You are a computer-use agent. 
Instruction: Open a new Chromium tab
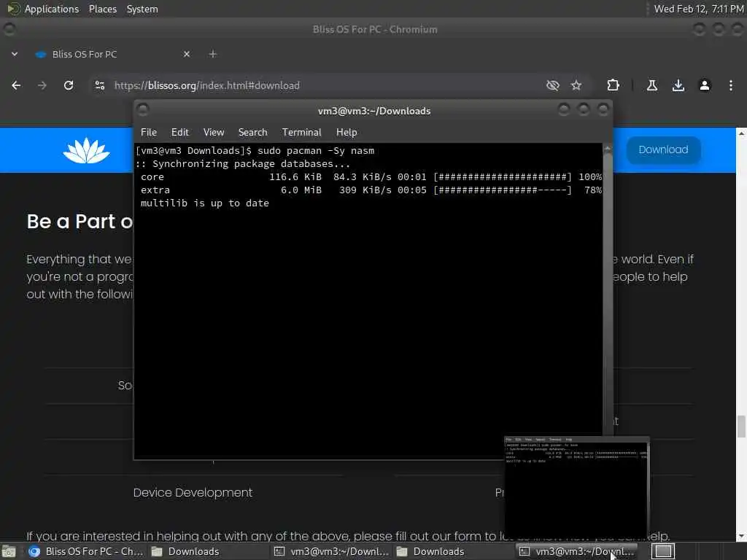(213, 54)
